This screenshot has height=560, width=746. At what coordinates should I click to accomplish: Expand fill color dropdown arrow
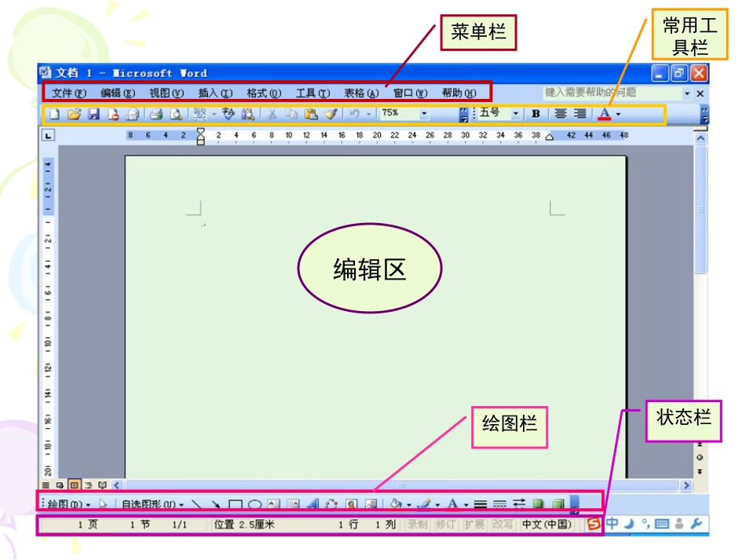pyautogui.click(x=408, y=504)
